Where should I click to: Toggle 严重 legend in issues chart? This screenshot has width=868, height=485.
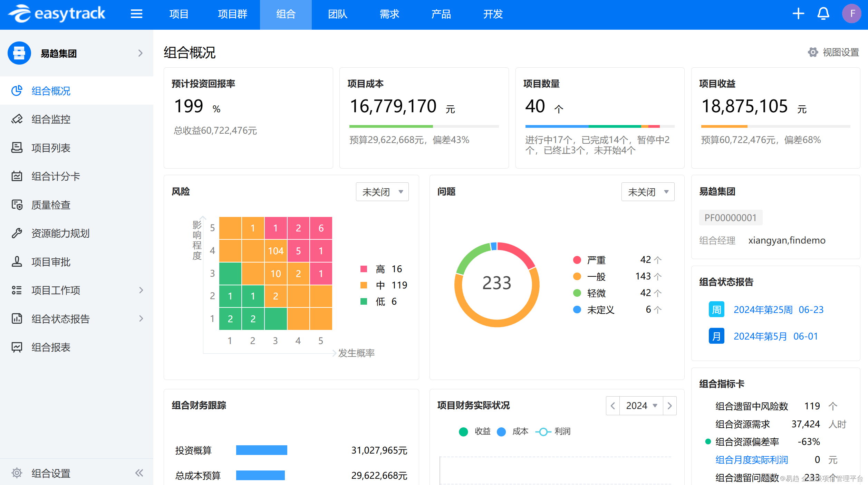589,260
